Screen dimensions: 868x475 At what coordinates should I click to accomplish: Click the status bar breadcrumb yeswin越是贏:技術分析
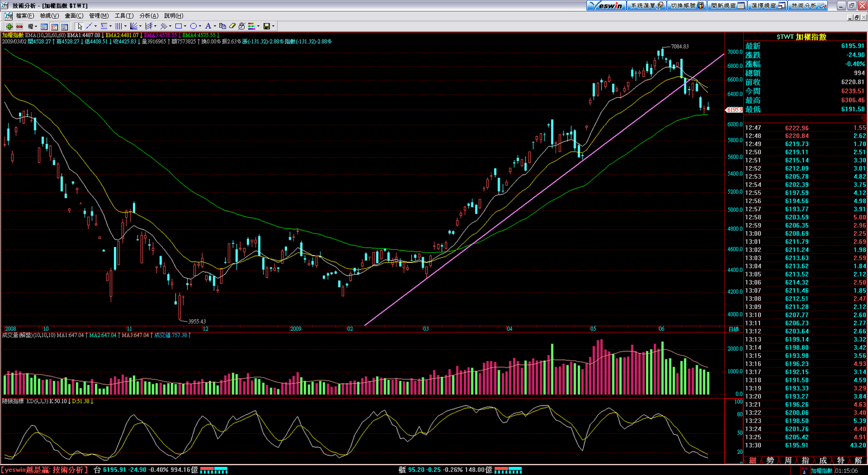coord(43,470)
